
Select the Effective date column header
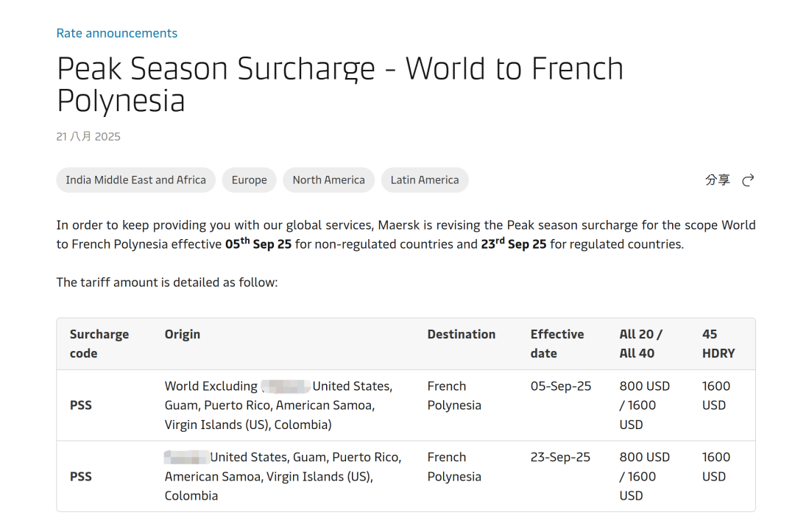(556, 344)
